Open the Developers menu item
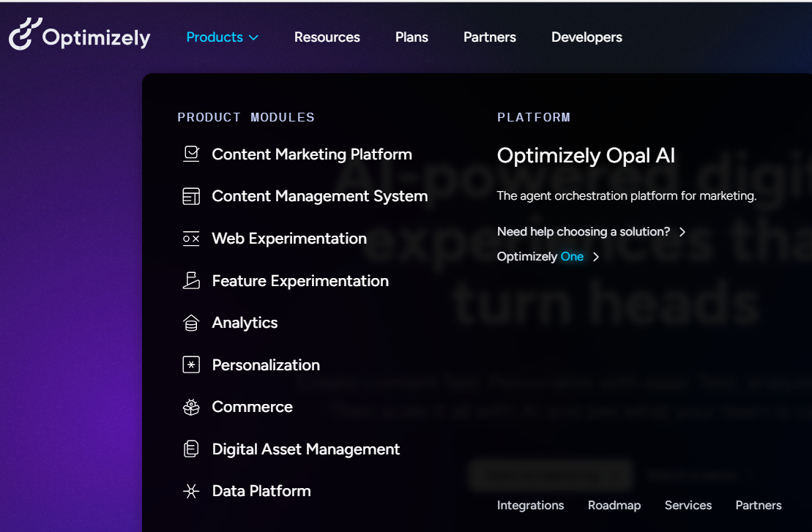812x532 pixels. point(586,37)
